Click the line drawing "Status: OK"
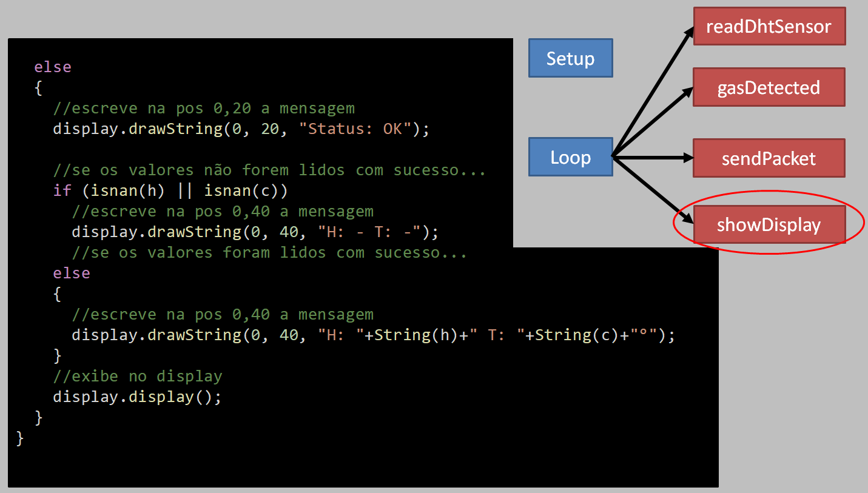The height and width of the screenshot is (493, 868). [241, 129]
